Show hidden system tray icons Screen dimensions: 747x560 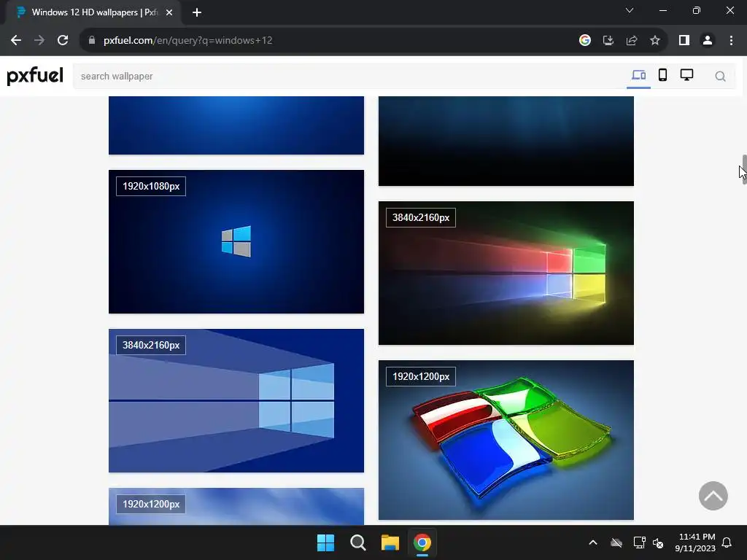tap(593, 542)
